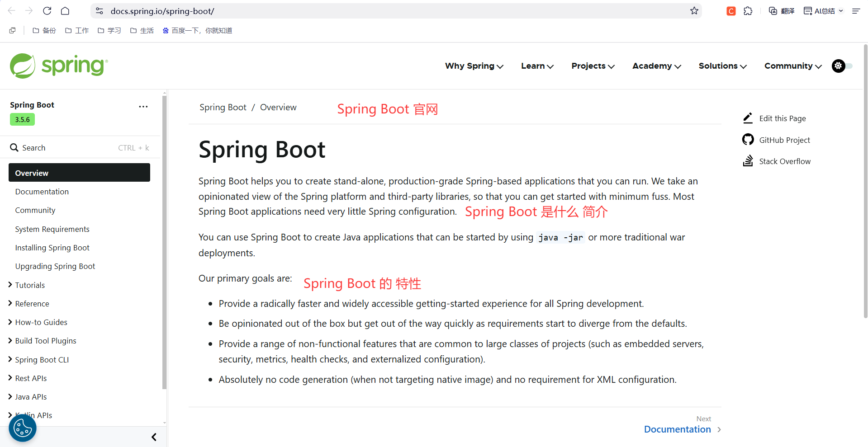Open Installing Spring Boot page
This screenshot has height=447, width=868.
pyautogui.click(x=52, y=248)
